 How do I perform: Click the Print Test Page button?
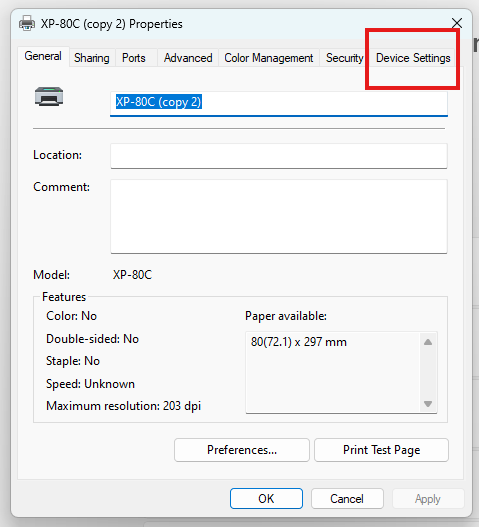point(381,450)
